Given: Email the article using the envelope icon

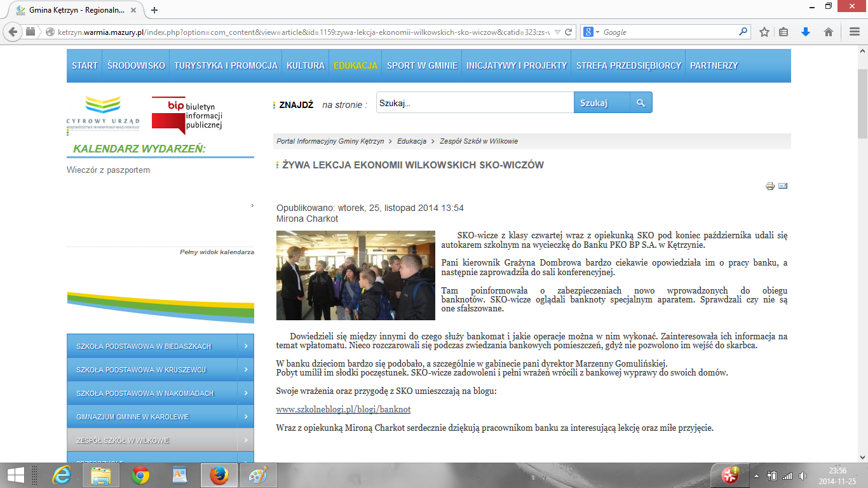Looking at the screenshot, I should tap(783, 186).
